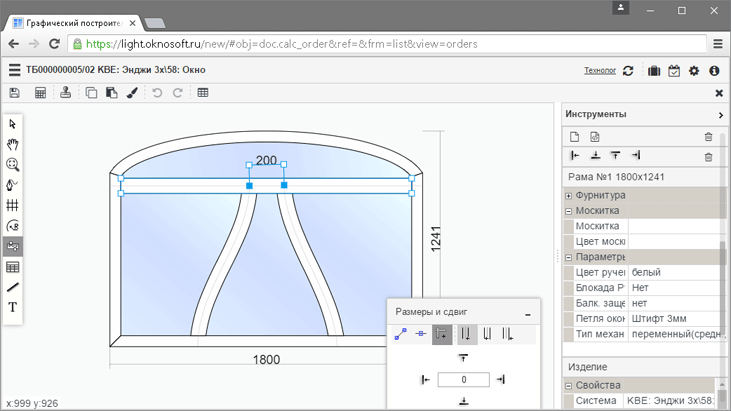731x411 pixels.
Task: Select the line ruler tool
Action: 13,287
